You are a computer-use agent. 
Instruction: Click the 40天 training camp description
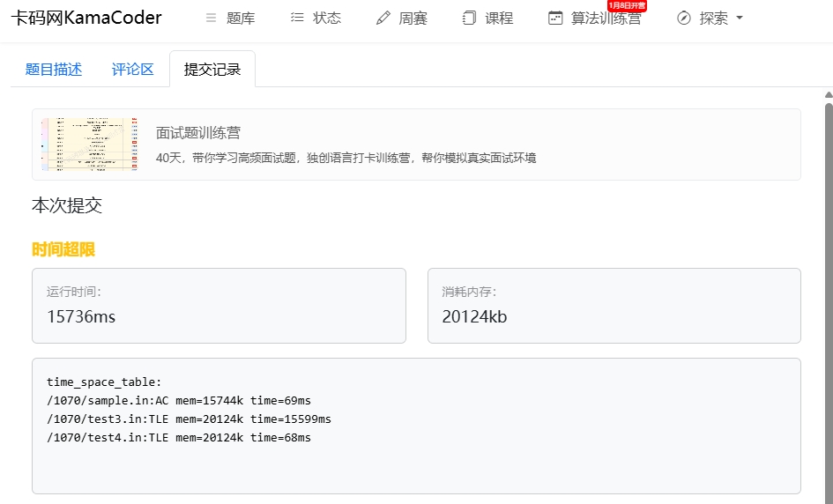(x=346, y=158)
